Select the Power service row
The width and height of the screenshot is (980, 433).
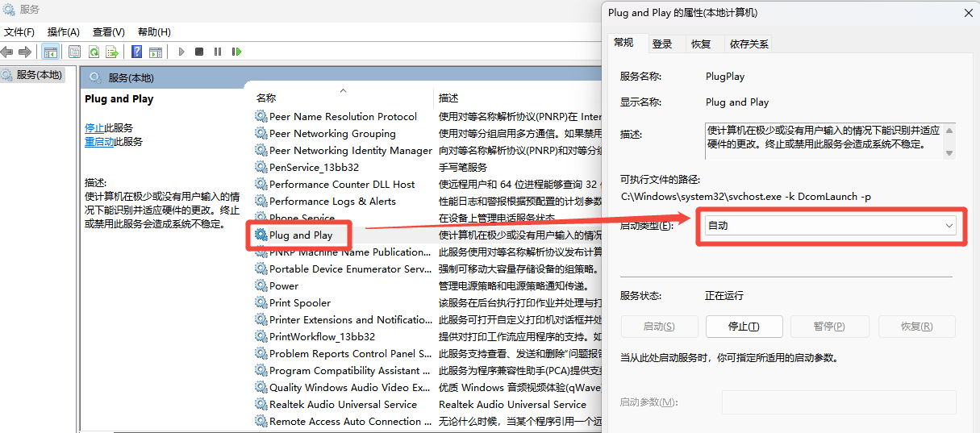(x=284, y=286)
